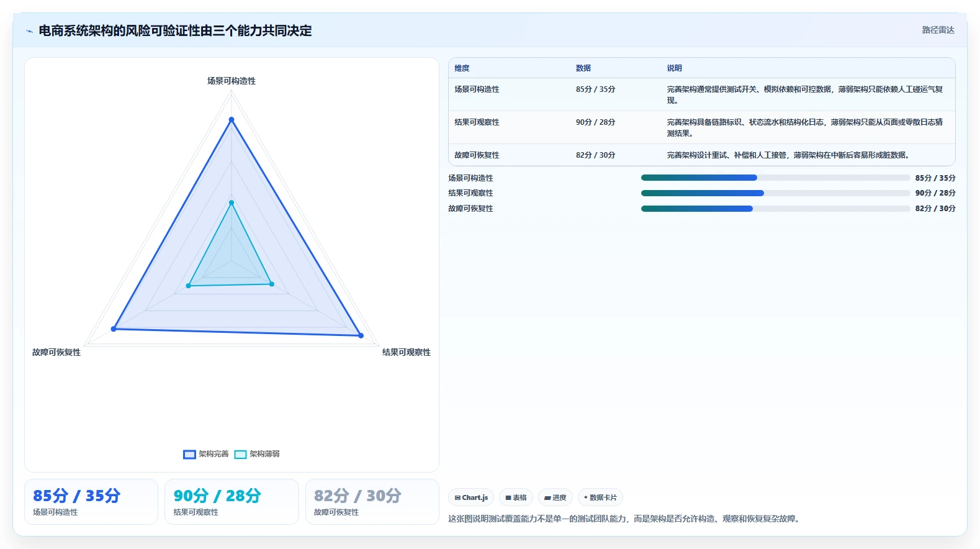
Task: Click the radar axis label 场景可构造性
Action: [x=232, y=81]
